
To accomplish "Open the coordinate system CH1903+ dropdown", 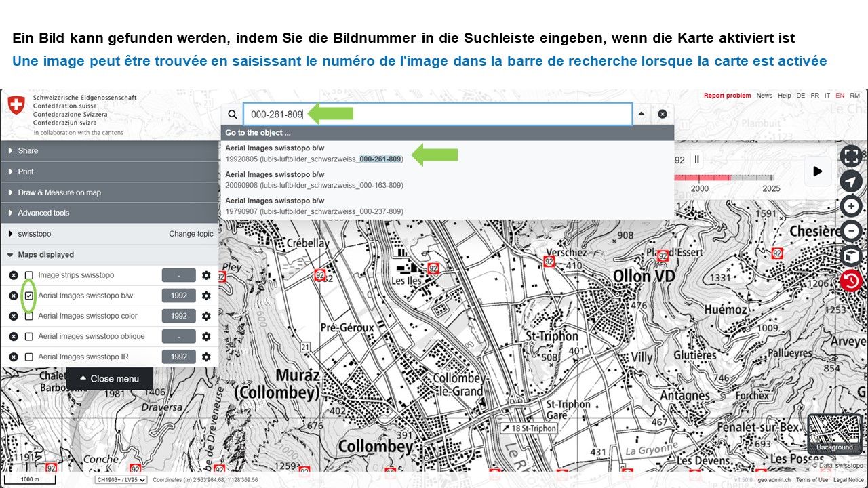I will (x=121, y=480).
